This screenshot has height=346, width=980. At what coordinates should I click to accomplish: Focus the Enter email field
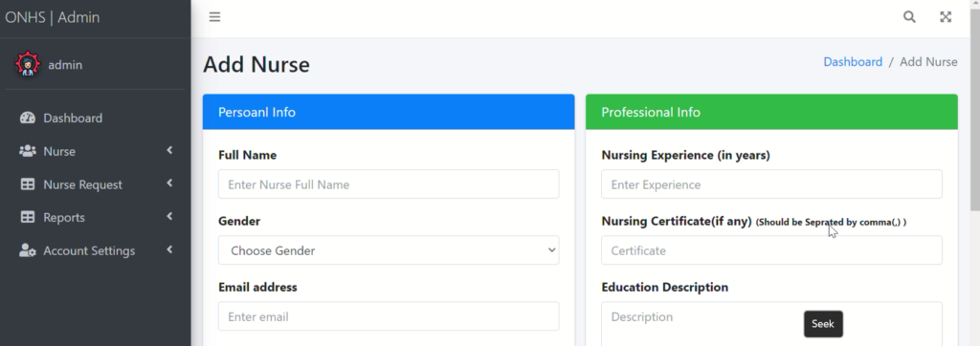pyautogui.click(x=389, y=316)
